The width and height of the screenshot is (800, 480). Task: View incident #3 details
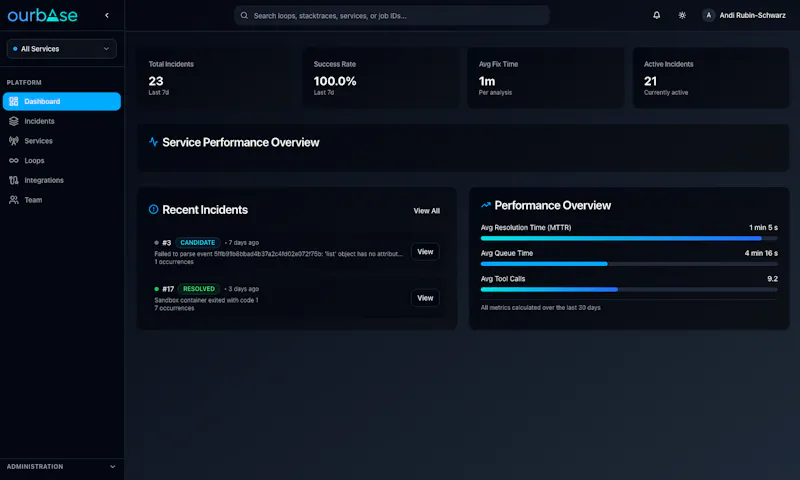[425, 251]
